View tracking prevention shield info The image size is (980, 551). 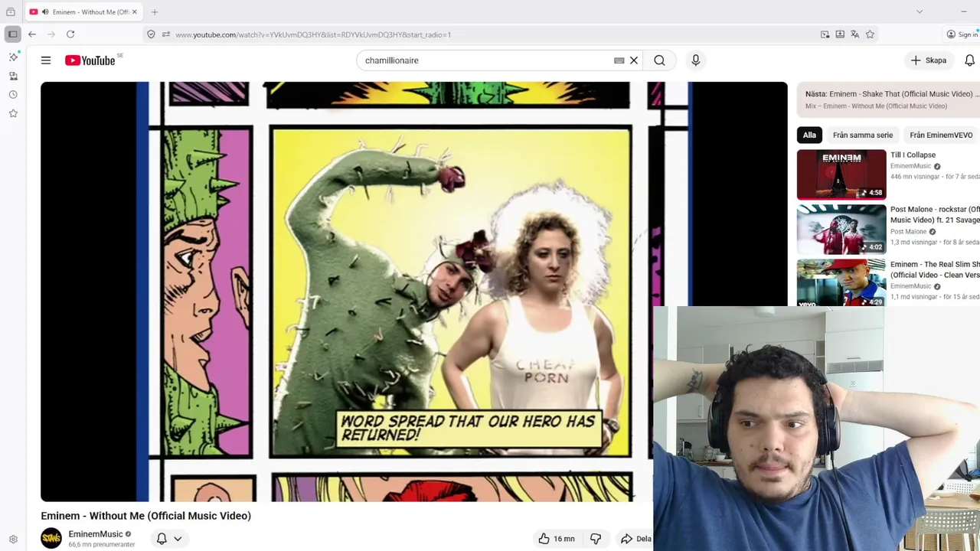[151, 34]
